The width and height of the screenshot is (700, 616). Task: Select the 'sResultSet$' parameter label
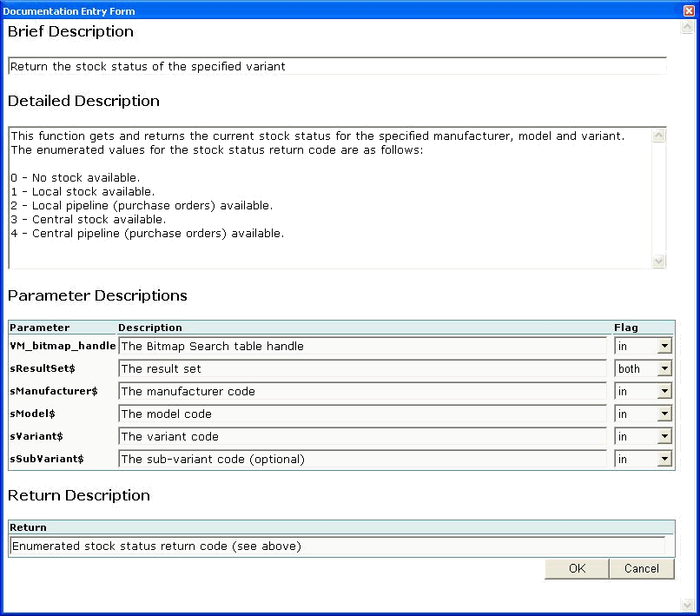pyautogui.click(x=43, y=368)
